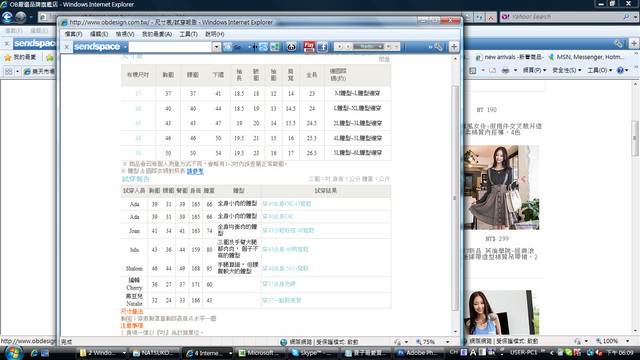Click the model in grey dress thumbnail
This screenshot has width=640, height=360.
pyautogui.click(x=501, y=187)
